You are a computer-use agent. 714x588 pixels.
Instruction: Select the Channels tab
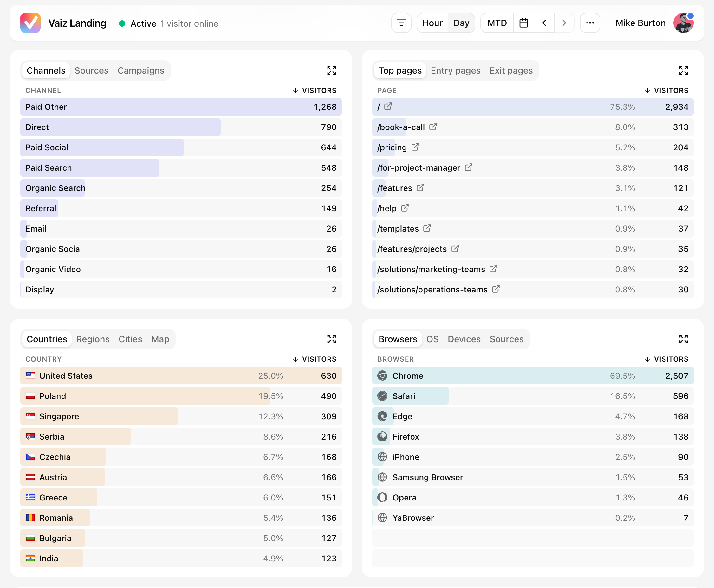(46, 70)
